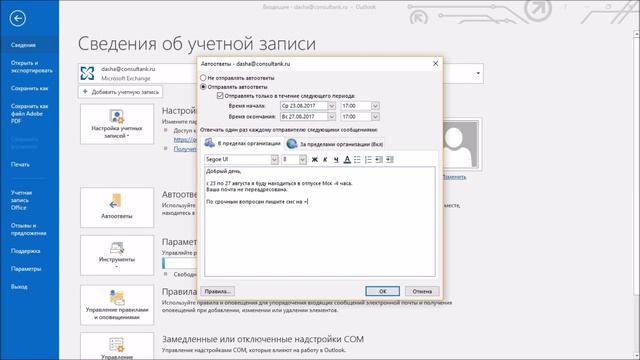Open the Segoe UI font dropdown
Image resolution: width=640 pixels, height=360 pixels.
(274, 160)
